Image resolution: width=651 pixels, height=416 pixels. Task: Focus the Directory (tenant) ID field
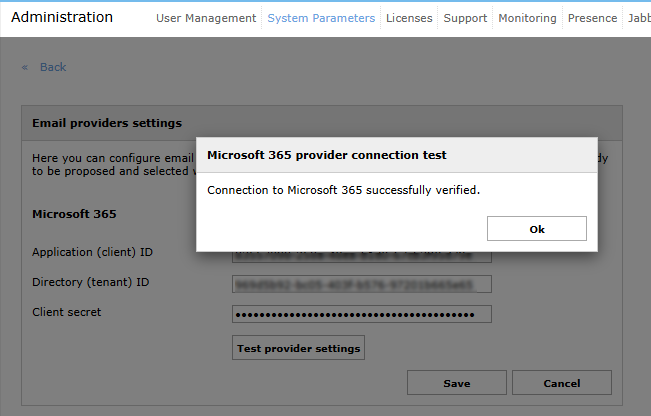pos(361,284)
